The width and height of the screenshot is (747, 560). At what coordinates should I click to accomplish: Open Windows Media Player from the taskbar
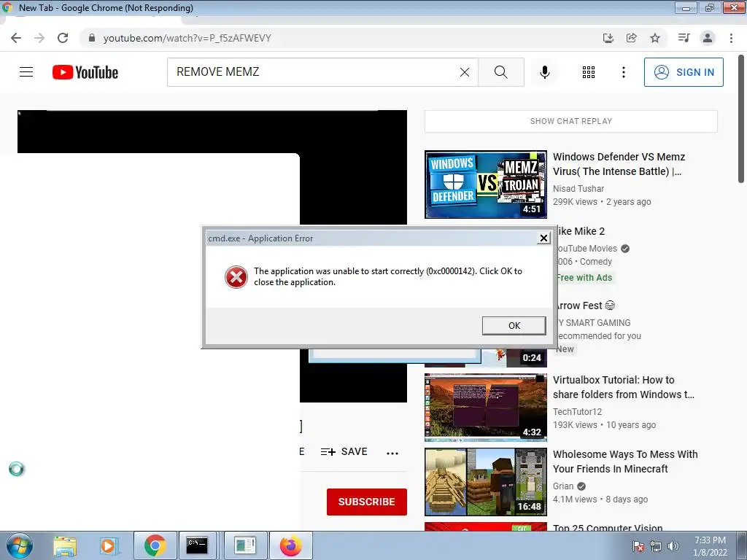coord(109,545)
